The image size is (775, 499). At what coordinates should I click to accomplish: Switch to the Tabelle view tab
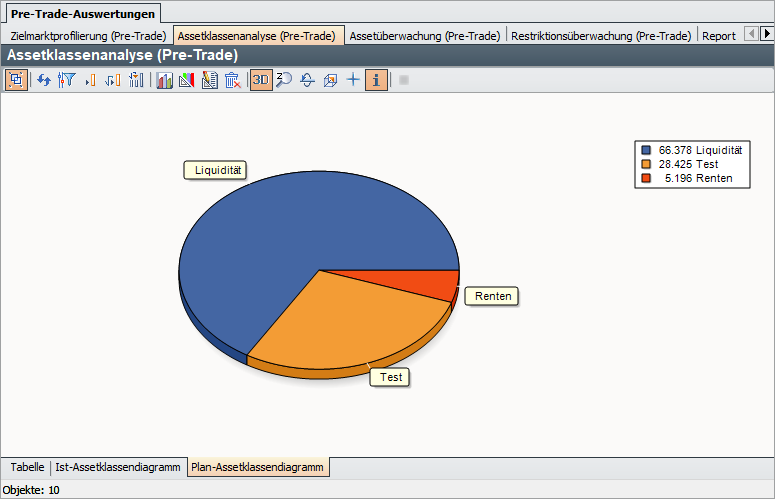coord(27,467)
